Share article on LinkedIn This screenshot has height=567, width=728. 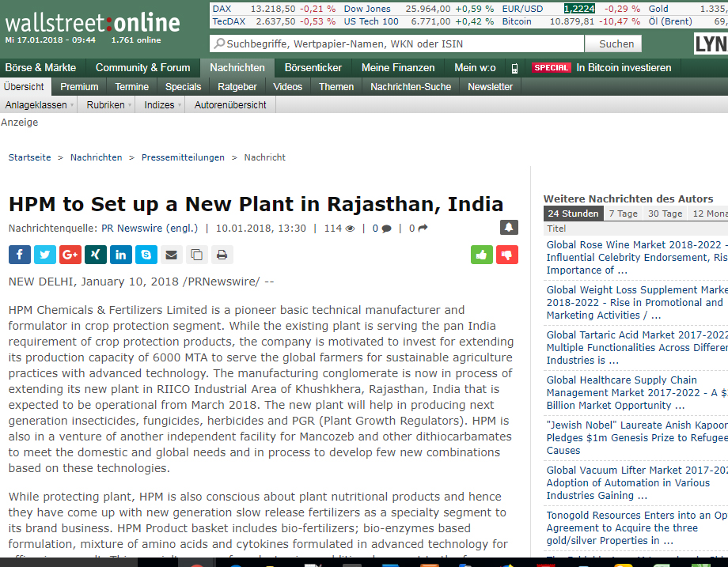click(121, 255)
